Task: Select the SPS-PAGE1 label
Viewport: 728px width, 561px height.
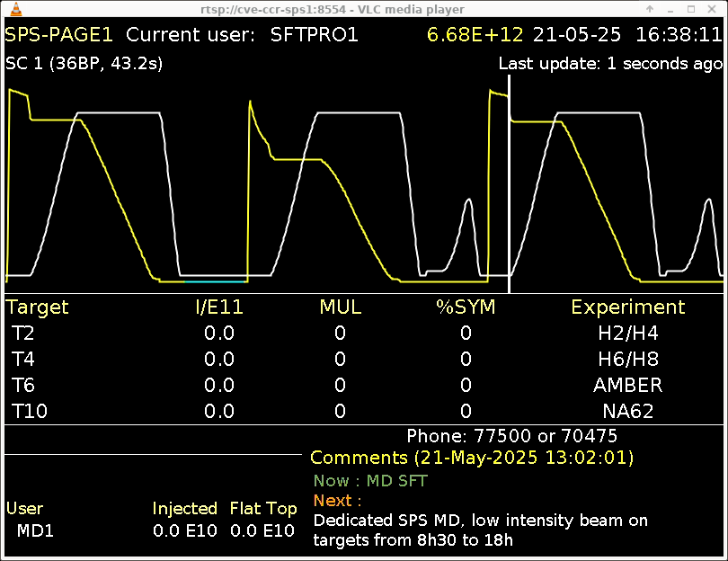Action: (59, 35)
